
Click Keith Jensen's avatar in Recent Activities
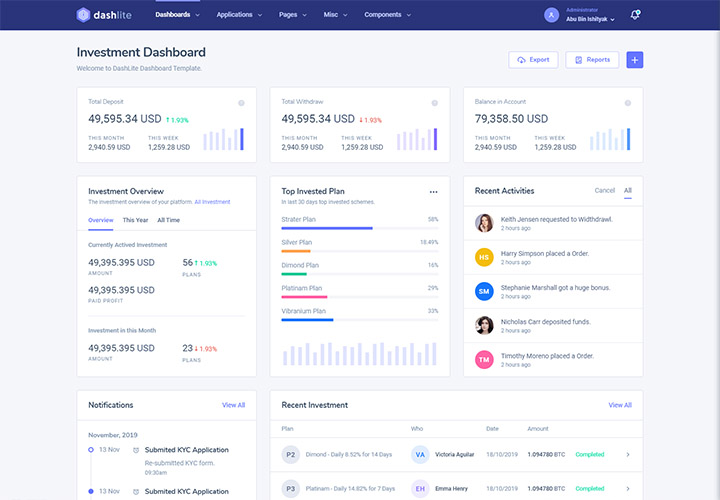[484, 222]
